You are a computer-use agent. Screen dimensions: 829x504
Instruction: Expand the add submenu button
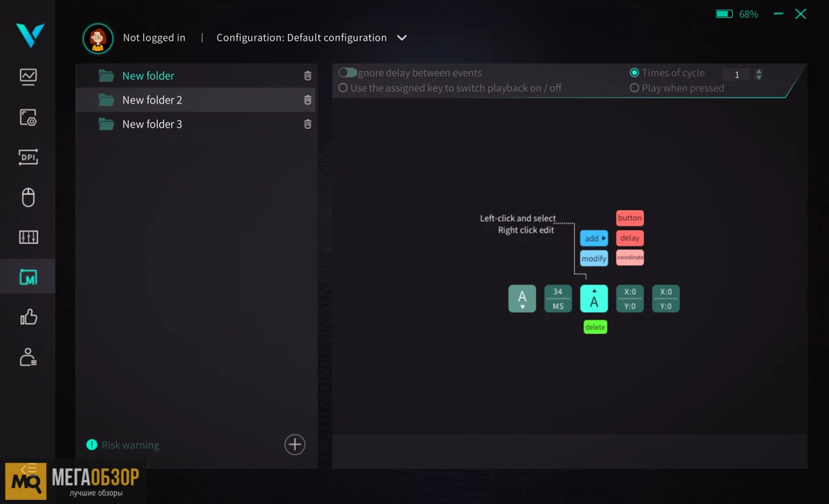[x=594, y=238]
